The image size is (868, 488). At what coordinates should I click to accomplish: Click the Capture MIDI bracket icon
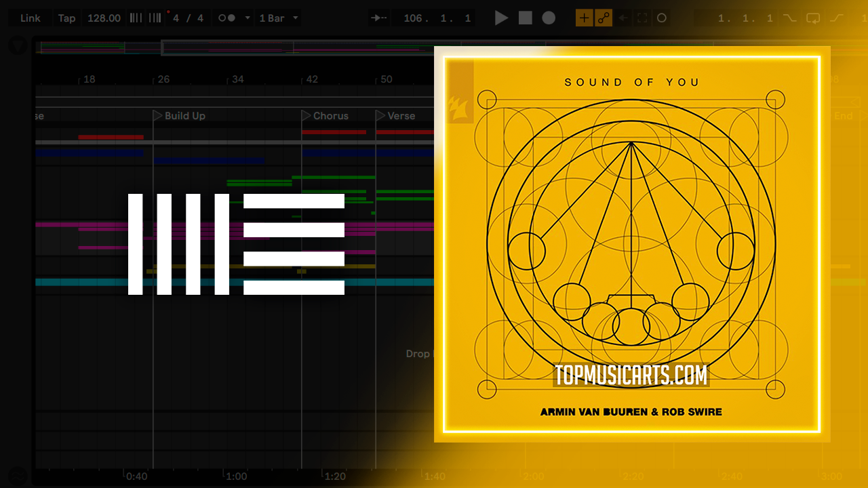pyautogui.click(x=642, y=18)
